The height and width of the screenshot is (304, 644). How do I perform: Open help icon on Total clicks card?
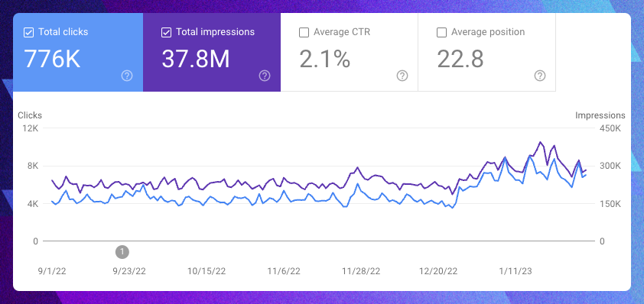coord(127,76)
